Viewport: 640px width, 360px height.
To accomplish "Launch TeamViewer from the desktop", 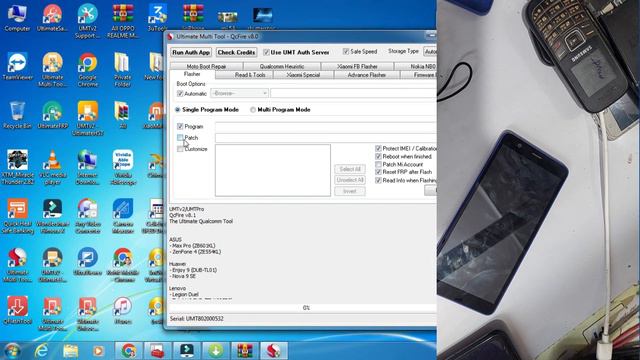I will click(x=17, y=67).
